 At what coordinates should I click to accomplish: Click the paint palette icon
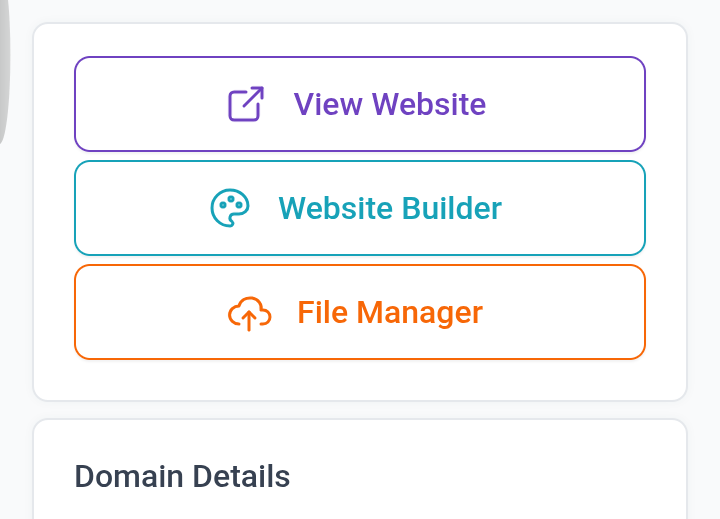click(x=230, y=208)
